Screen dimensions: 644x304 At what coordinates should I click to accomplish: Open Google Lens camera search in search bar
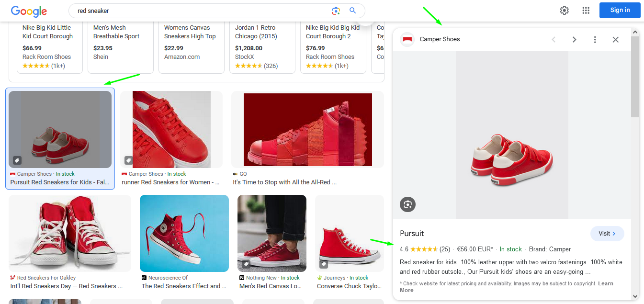(x=336, y=11)
